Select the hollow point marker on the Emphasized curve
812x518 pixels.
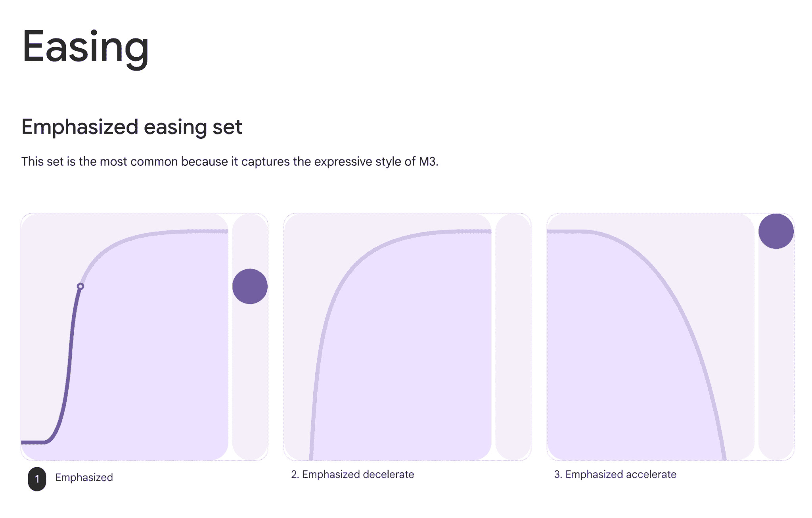[x=80, y=286]
